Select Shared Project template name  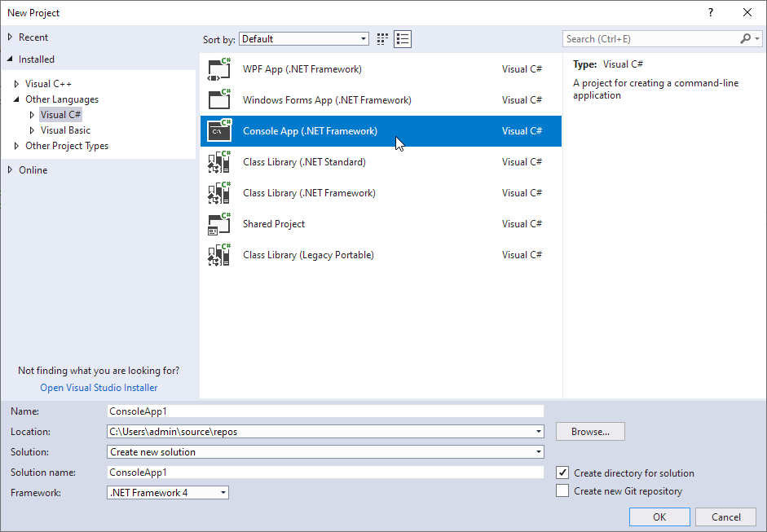tap(274, 224)
